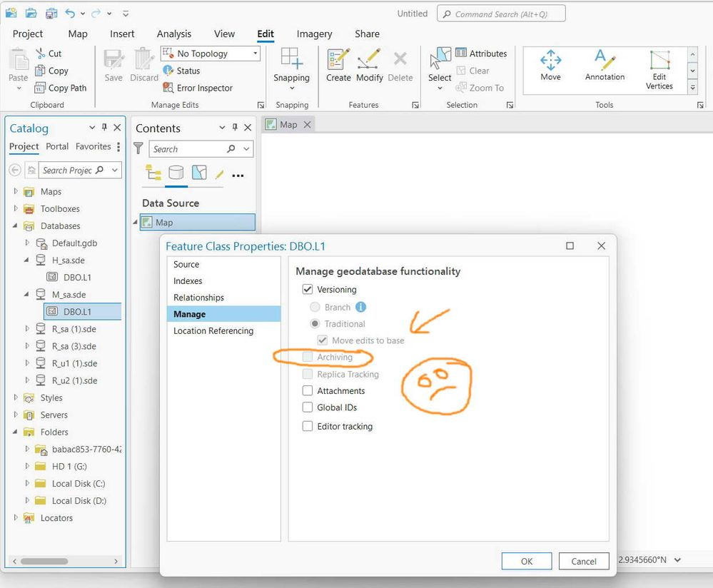Image resolution: width=713 pixels, height=588 pixels.
Task: Expand Default.gdb in Catalog tree
Action: (27, 243)
